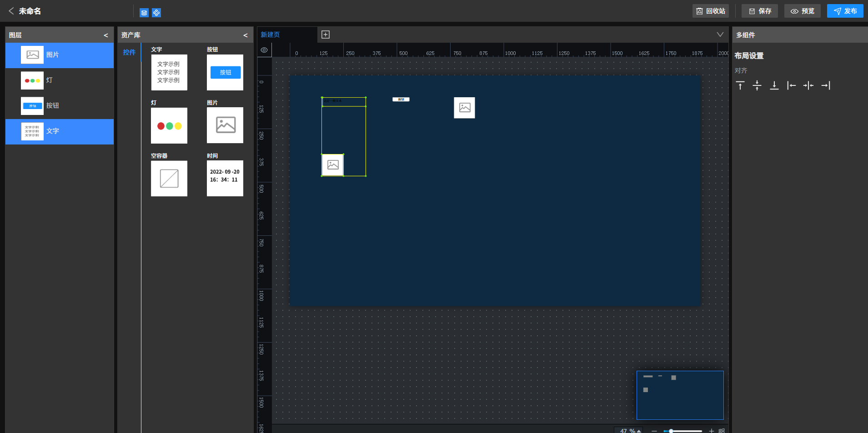Collapse the 图层 layers panel
This screenshot has width=868, height=433.
[x=106, y=35]
